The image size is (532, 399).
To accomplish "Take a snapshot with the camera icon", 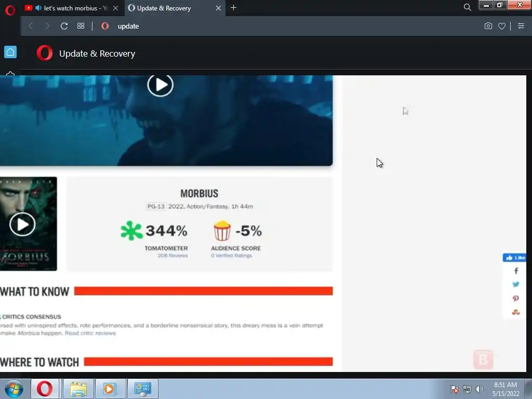I will (488, 26).
